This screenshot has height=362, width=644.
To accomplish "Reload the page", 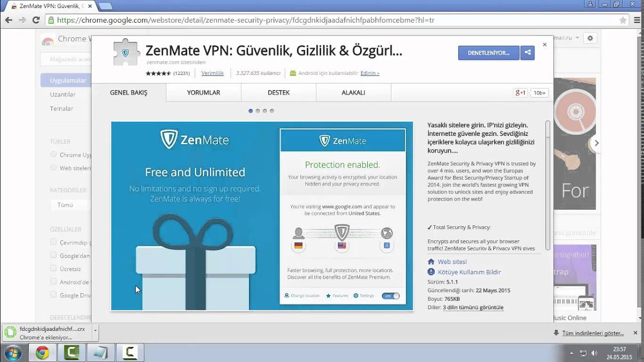I will 36,20.
